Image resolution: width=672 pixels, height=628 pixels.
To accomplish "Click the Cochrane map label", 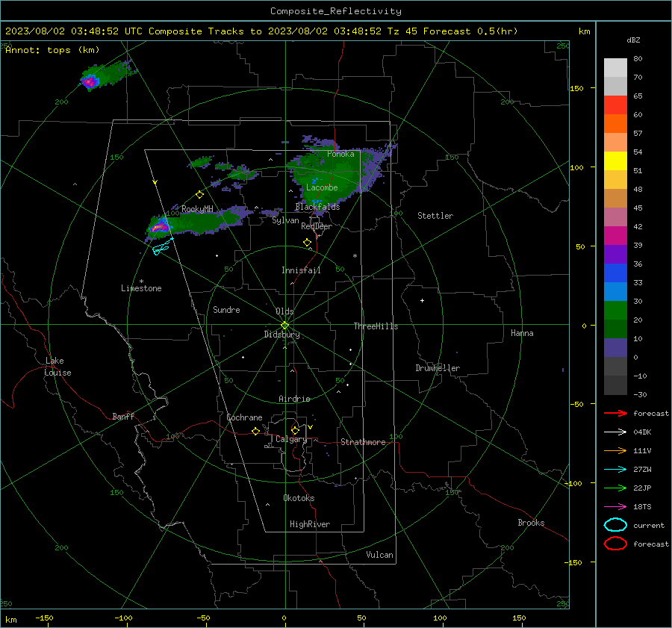I will 244,417.
